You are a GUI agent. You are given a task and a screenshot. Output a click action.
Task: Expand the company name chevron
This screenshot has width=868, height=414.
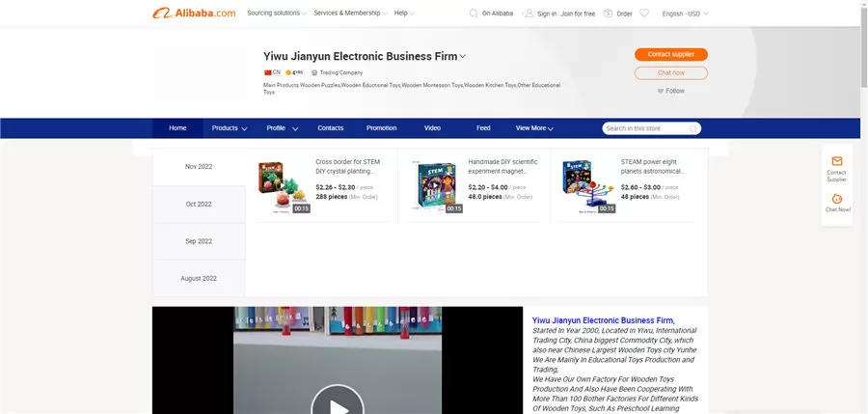[x=463, y=57]
